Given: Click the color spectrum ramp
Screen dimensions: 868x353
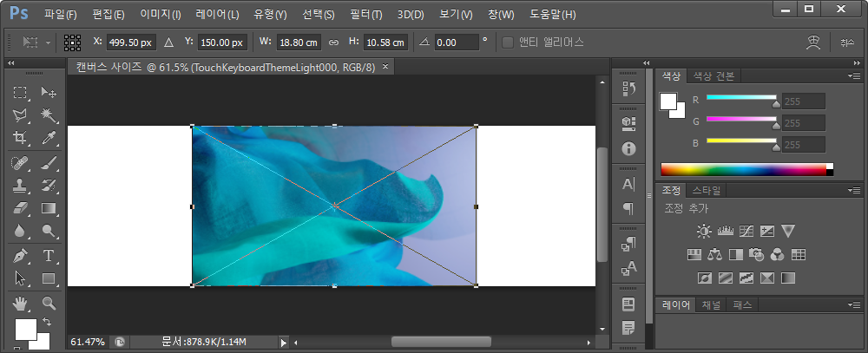Looking at the screenshot, I should [x=746, y=169].
